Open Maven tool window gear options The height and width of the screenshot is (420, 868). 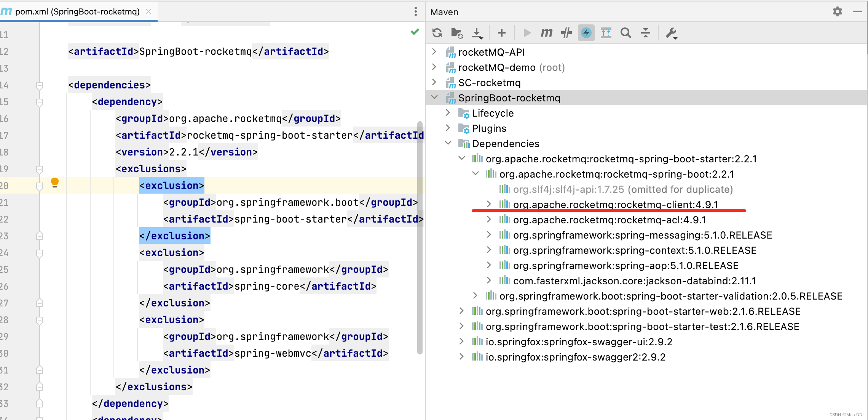click(837, 11)
